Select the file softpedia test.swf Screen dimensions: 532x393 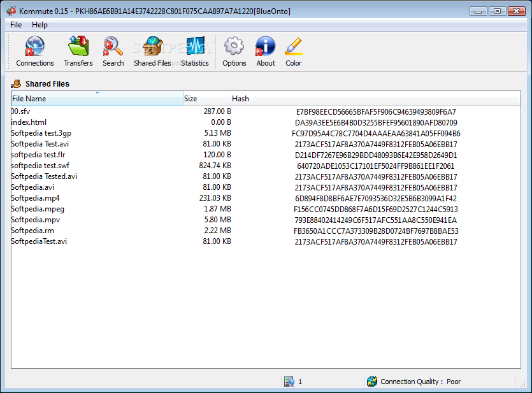[40, 166]
